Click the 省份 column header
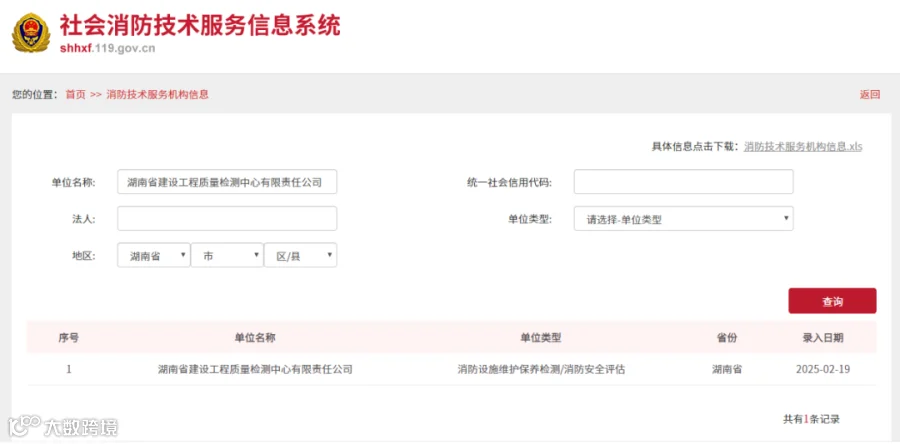 (727, 338)
